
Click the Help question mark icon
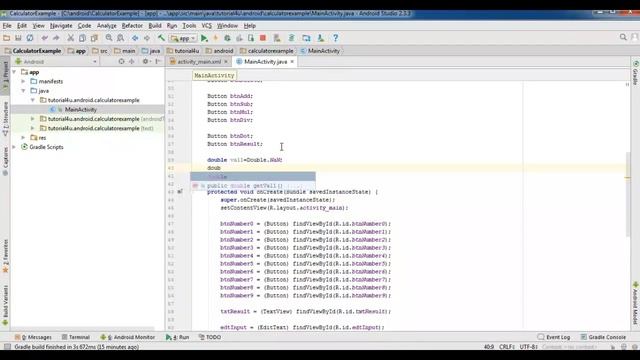pyautogui.click(x=336, y=38)
